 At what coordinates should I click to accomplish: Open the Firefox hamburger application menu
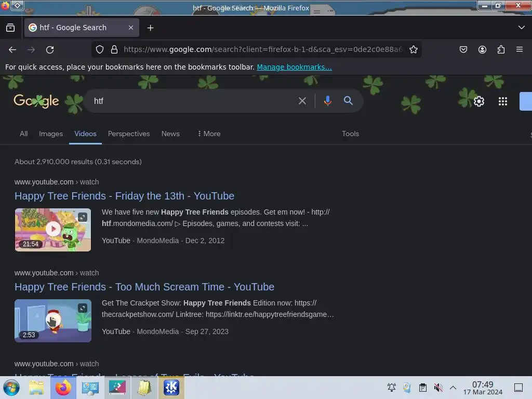[x=520, y=49]
